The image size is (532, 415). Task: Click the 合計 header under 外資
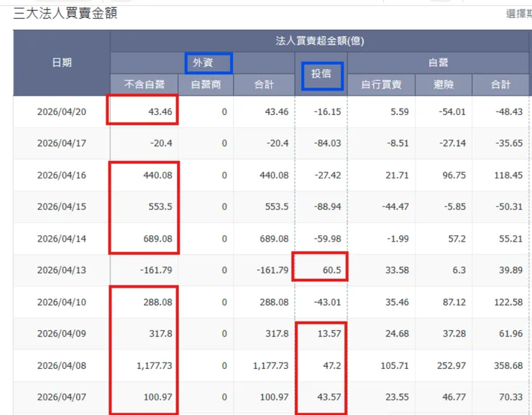(x=264, y=84)
